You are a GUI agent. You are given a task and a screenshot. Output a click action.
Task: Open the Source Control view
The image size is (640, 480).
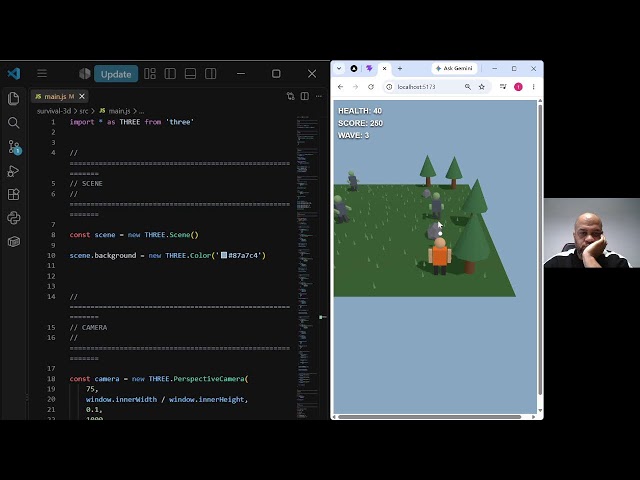point(14,147)
